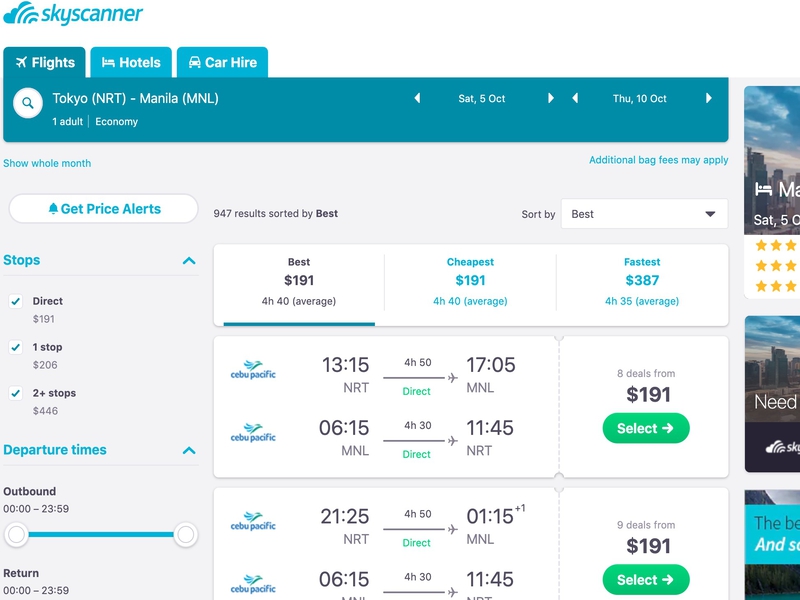The image size is (800, 600).
Task: Go to previous return date before Thu, 10 Oct
Action: click(x=575, y=98)
